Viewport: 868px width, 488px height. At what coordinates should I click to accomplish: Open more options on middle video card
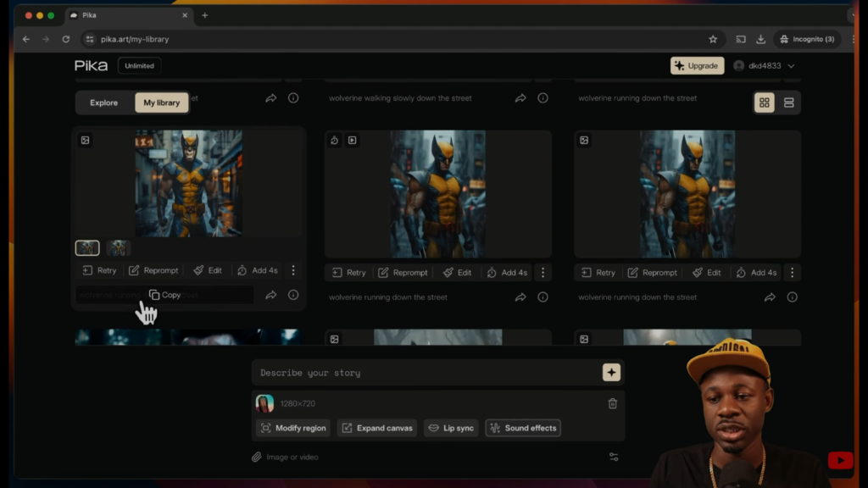click(542, 273)
